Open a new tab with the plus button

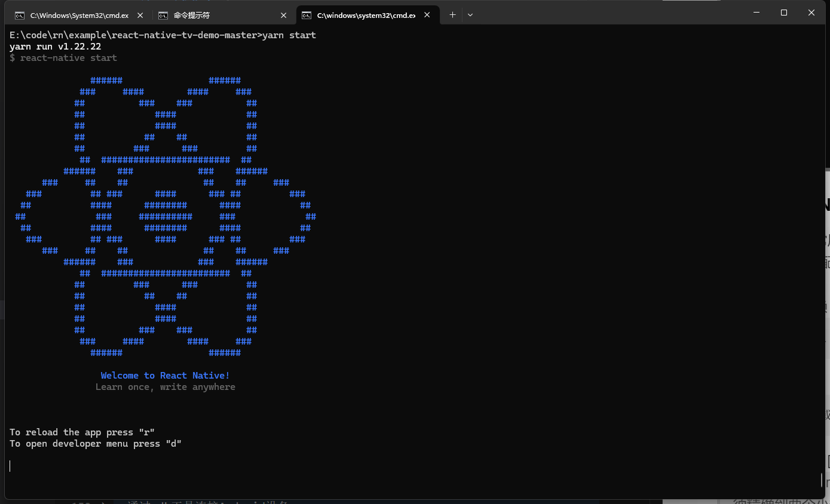(452, 15)
